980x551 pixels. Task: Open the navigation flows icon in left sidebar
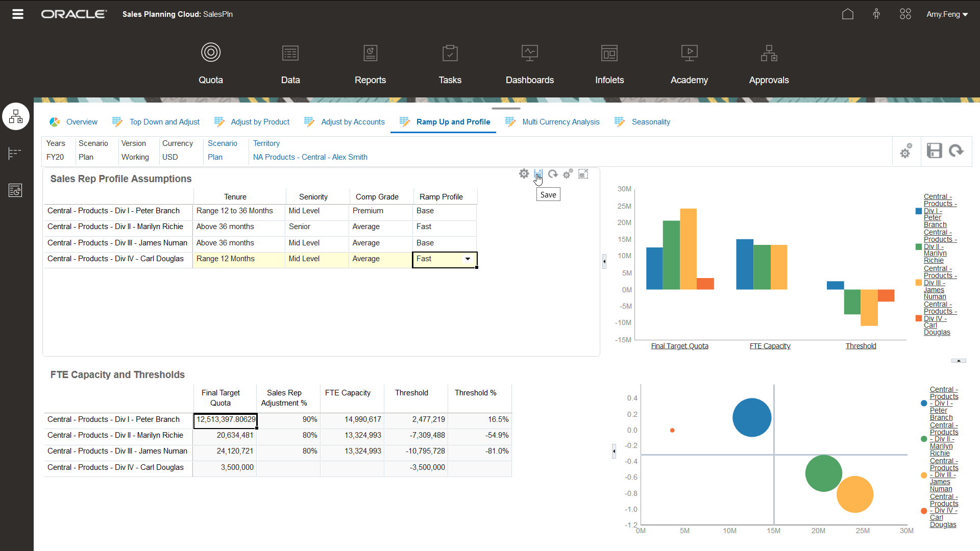click(x=16, y=116)
